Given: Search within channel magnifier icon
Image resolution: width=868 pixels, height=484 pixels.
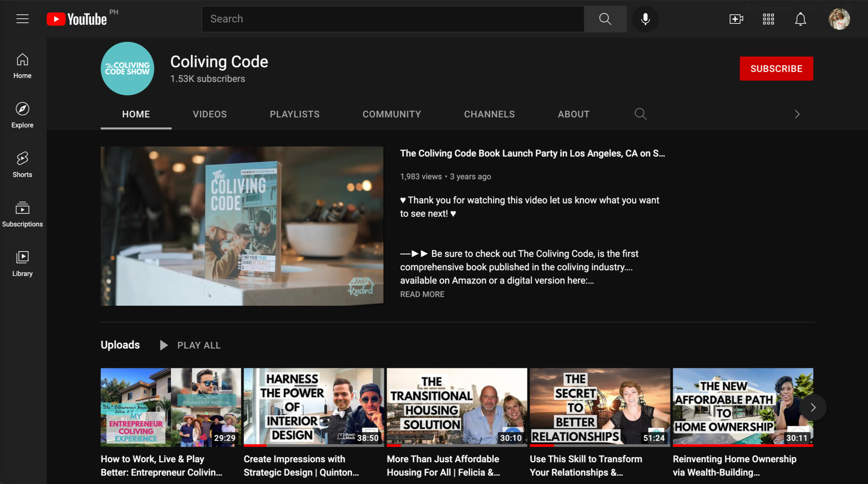Looking at the screenshot, I should [640, 114].
